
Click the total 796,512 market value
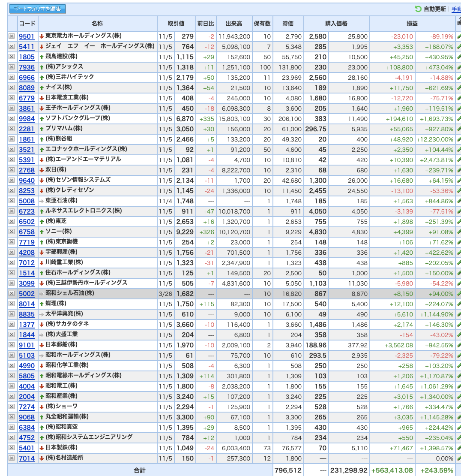pyautogui.click(x=288, y=470)
